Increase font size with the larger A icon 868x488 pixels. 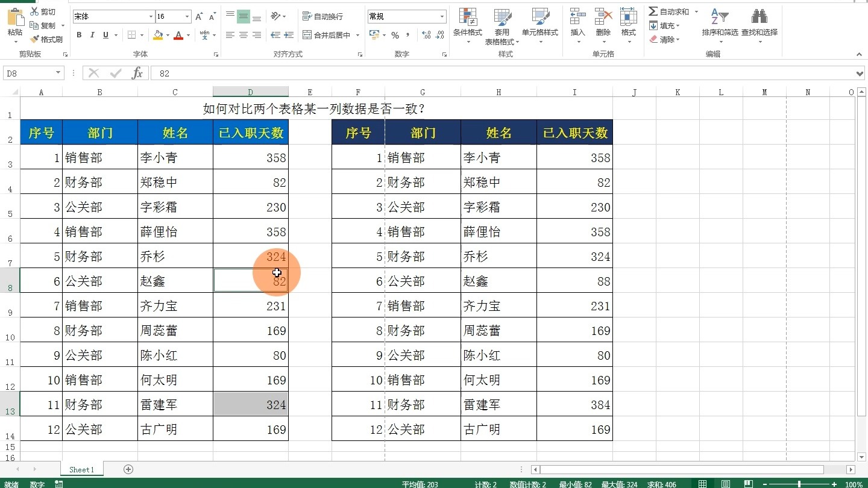coord(199,17)
